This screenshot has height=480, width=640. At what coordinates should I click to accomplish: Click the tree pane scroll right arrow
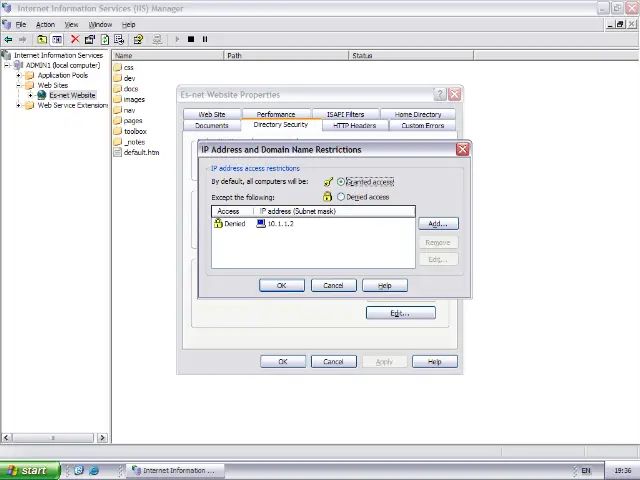[x=102, y=438]
